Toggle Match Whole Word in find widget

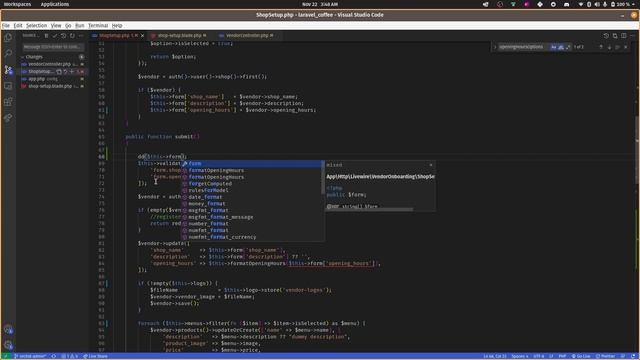[561, 47]
